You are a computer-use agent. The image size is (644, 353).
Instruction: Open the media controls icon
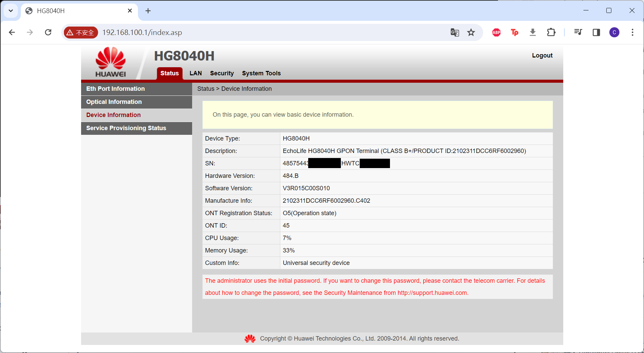(578, 32)
